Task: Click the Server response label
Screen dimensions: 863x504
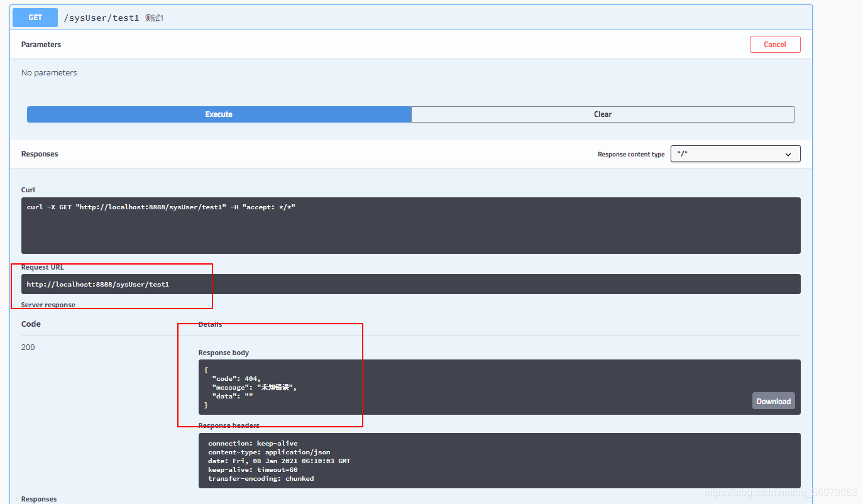Action: (48, 305)
